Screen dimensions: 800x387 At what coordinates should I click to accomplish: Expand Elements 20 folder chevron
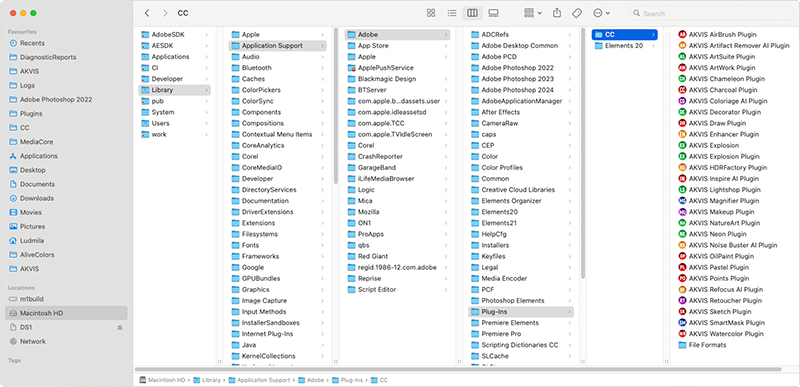click(x=653, y=46)
